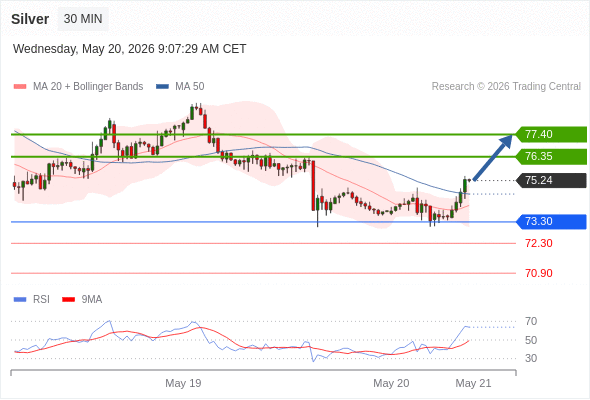This screenshot has height=400, width=590.
Task: Click the red 9MA legend swatch
Action: point(68,300)
